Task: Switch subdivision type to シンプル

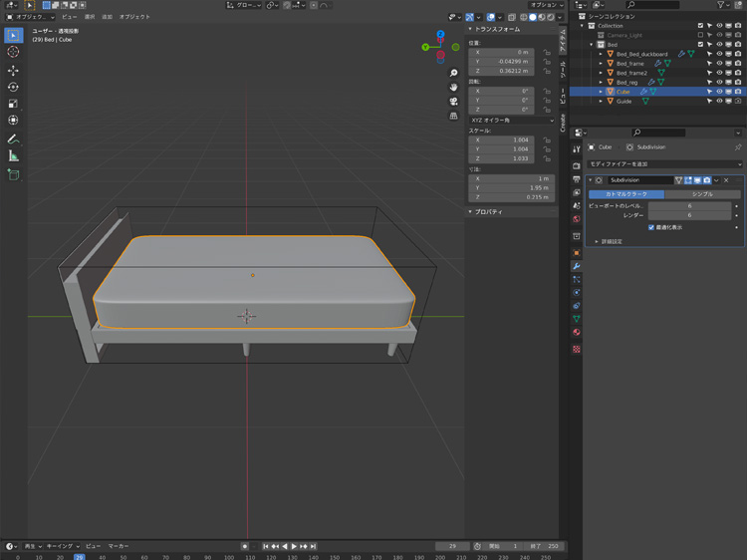Action: pyautogui.click(x=702, y=194)
